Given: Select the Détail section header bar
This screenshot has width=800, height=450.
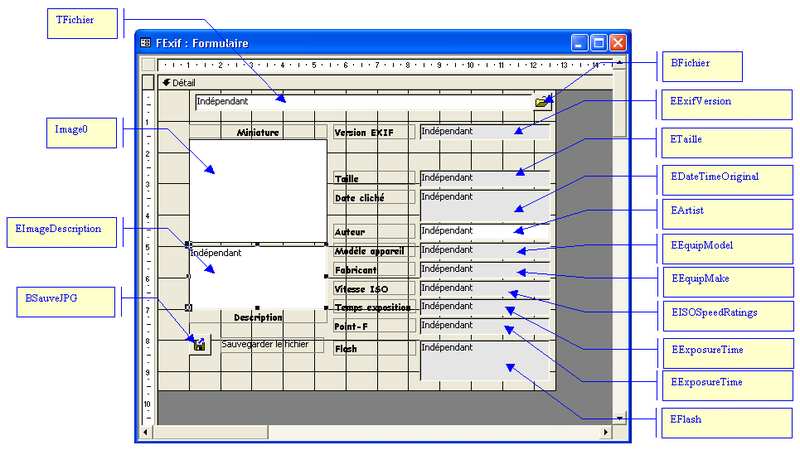Looking at the screenshot, I should pos(380,83).
